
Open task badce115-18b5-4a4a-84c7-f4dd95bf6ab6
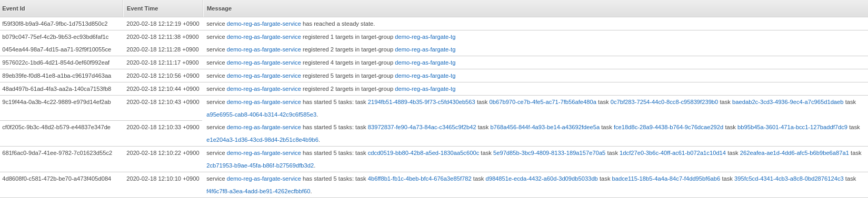[x=666, y=179]
